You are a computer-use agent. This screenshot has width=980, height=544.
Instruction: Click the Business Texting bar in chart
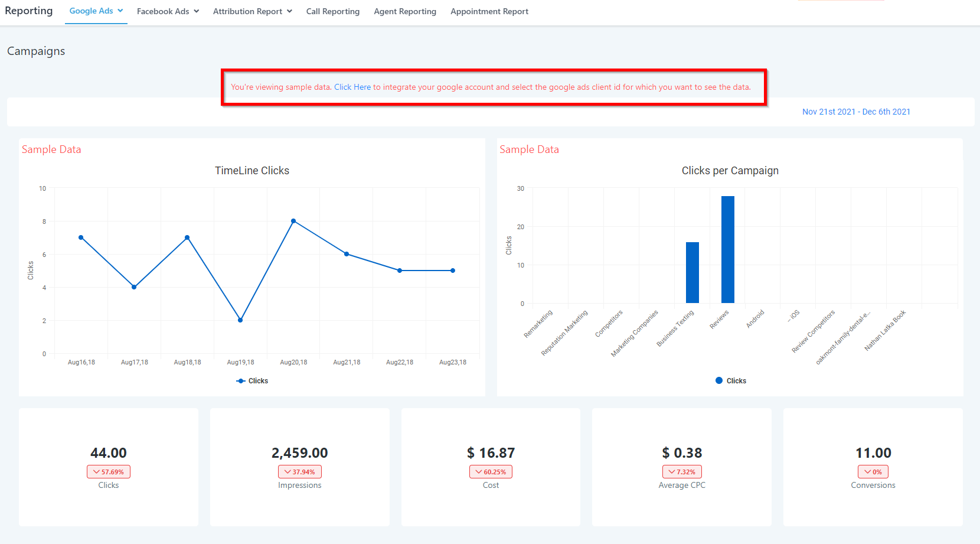click(692, 272)
